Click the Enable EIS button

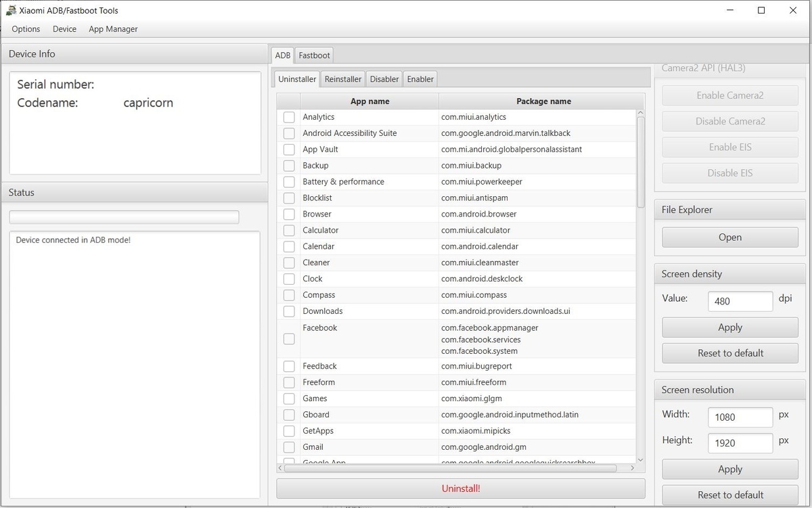pos(730,147)
